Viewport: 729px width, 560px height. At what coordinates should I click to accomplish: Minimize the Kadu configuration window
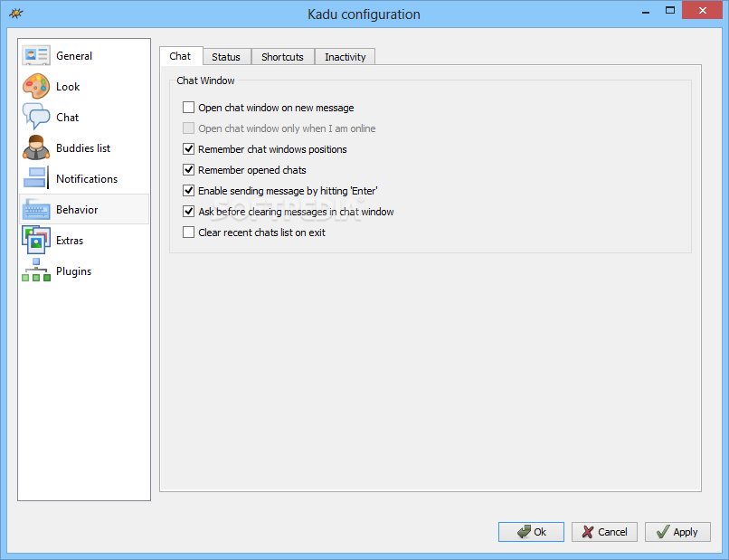tap(646, 11)
